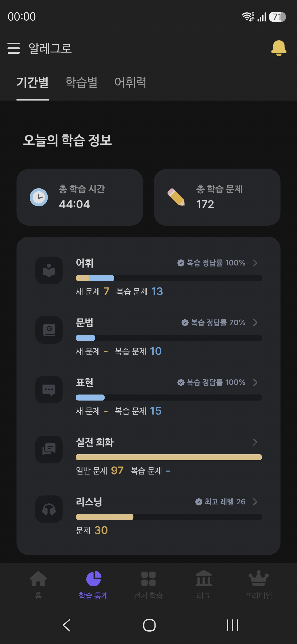297x644 pixels.
Task: Open the hamburger menu icon
Action: 13,48
